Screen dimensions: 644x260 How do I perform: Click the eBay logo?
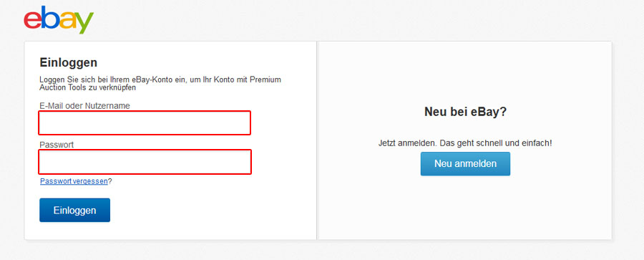tap(59, 19)
